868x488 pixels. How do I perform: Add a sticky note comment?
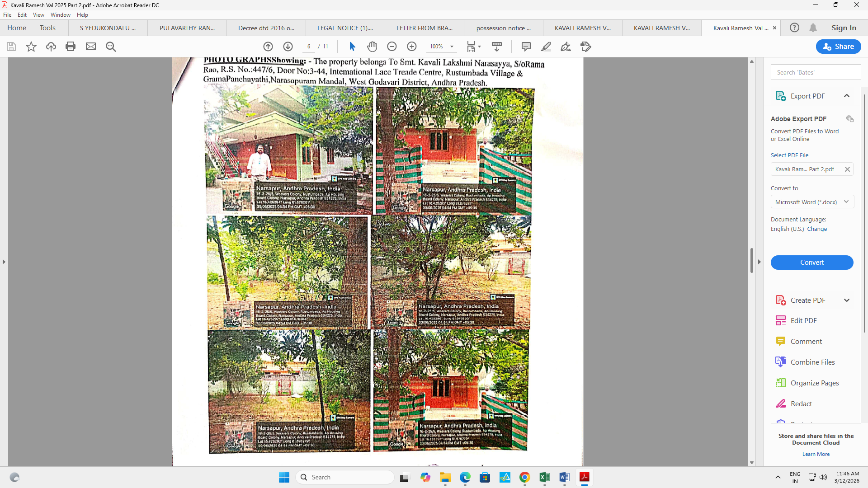pyautogui.click(x=526, y=47)
